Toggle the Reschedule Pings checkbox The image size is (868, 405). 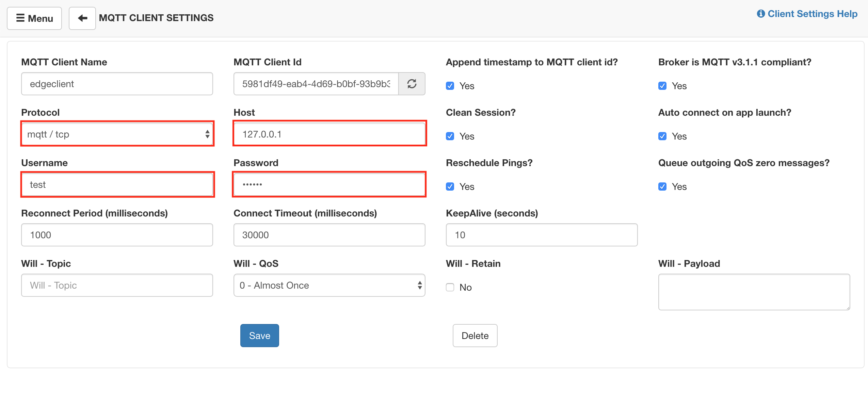450,187
